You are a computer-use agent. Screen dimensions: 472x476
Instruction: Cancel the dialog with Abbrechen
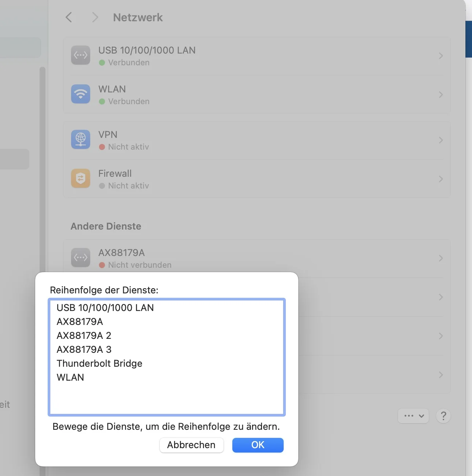tap(191, 445)
